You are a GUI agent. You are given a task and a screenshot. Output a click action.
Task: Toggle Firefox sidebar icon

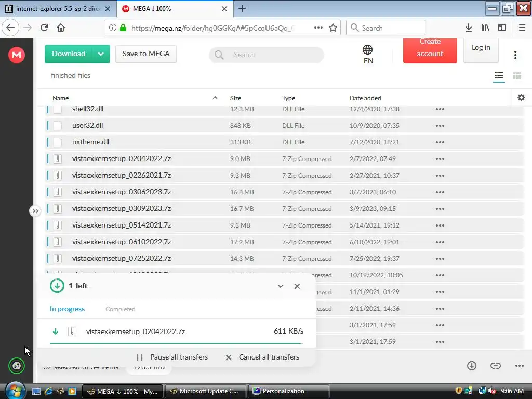[x=502, y=28]
